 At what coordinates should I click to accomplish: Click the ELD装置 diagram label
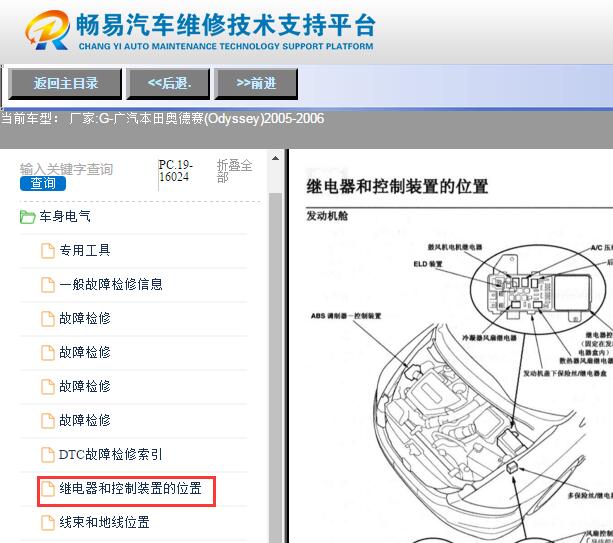pyautogui.click(x=428, y=264)
